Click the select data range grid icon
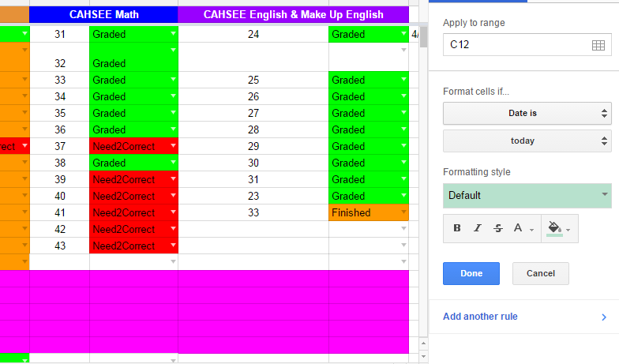The width and height of the screenshot is (619, 364). 598,45
